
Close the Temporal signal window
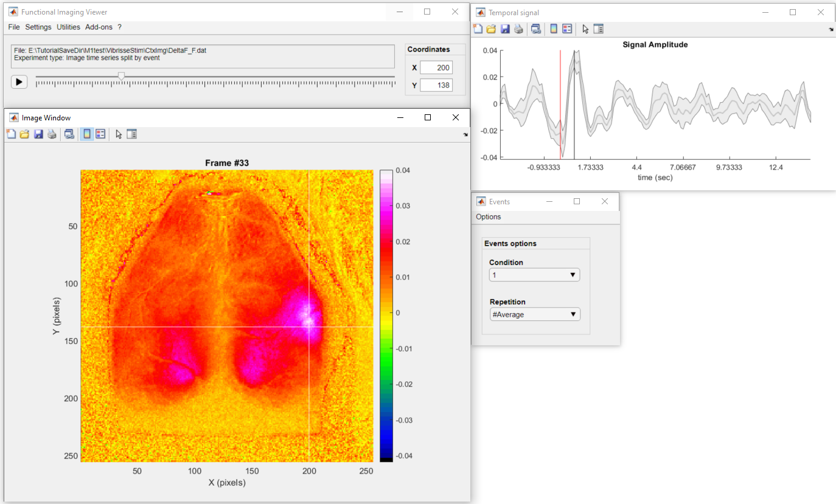point(821,12)
